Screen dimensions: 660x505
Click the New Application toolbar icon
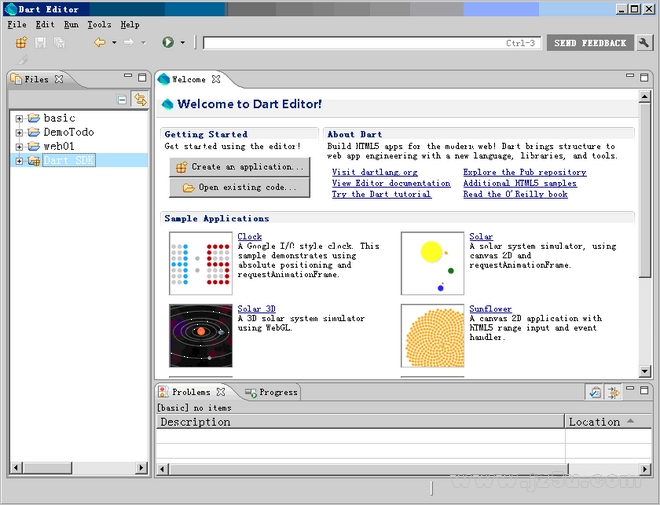(21, 43)
